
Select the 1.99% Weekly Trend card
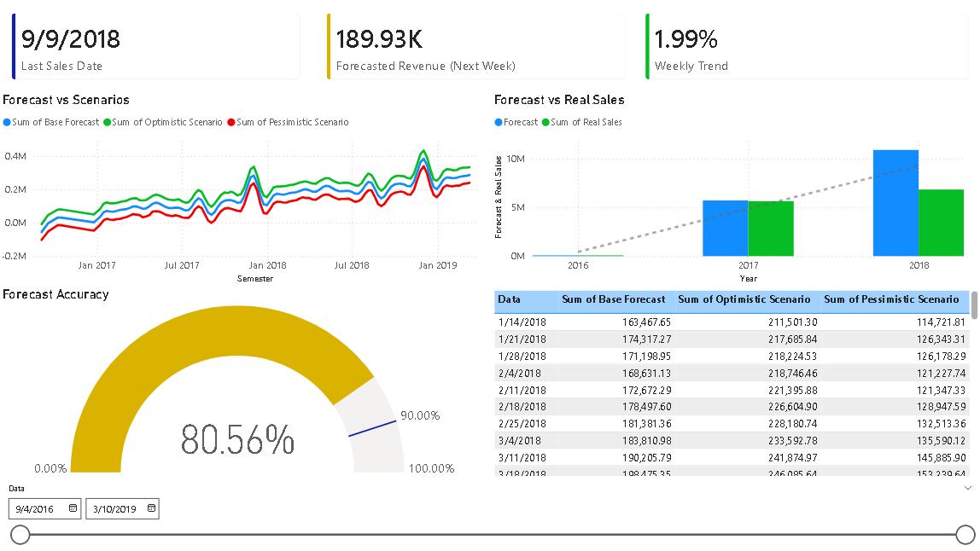(x=802, y=41)
